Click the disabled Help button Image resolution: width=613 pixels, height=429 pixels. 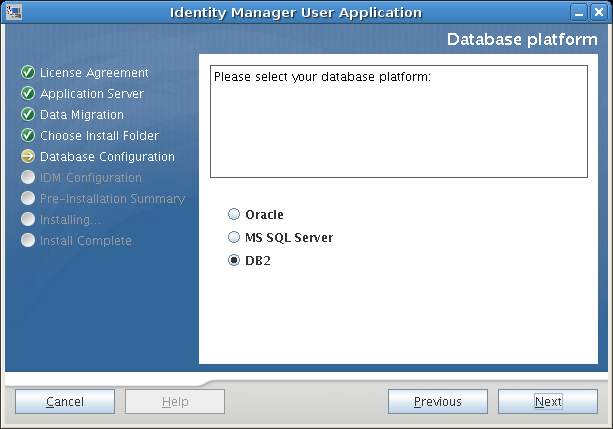point(175,402)
